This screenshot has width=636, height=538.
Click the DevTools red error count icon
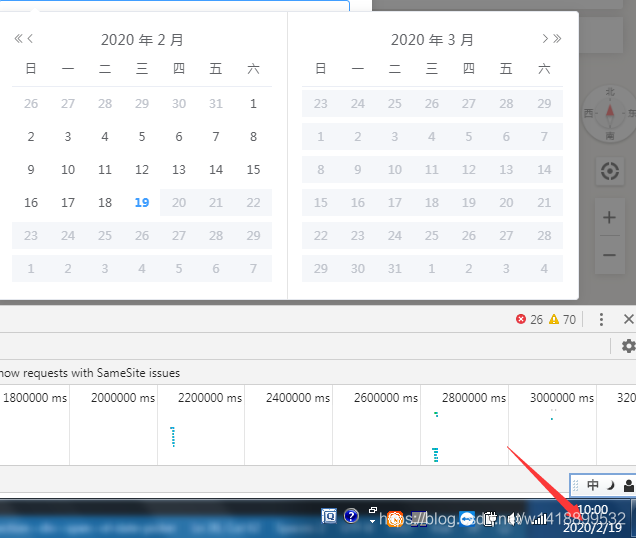[x=521, y=319]
